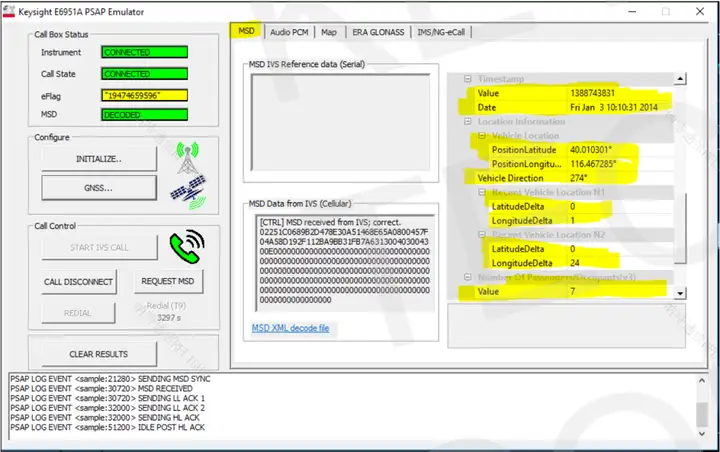720x452 pixels.
Task: Select the Vehicle Direction 274° row
Action: [574, 178]
